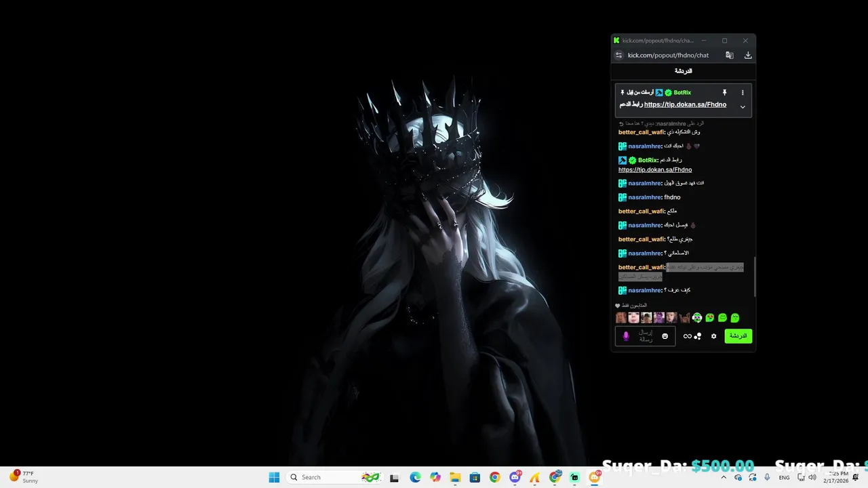Click the ENG language indicator
This screenshot has height=488, width=868.
click(784, 478)
